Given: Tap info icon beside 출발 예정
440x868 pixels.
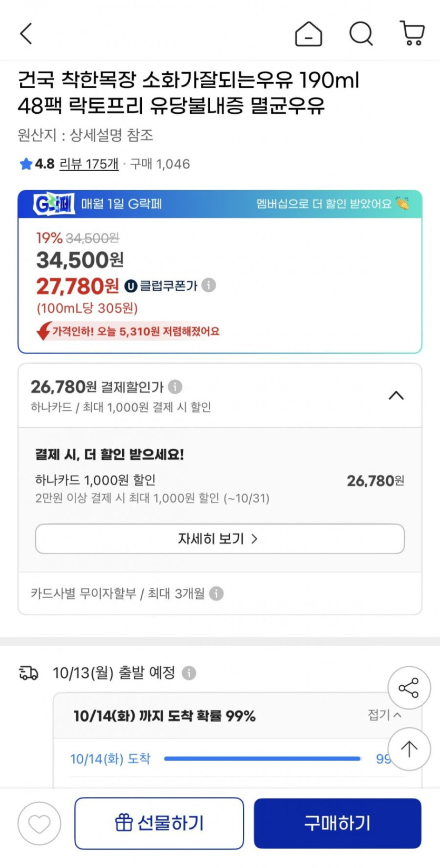Looking at the screenshot, I should pos(189,673).
